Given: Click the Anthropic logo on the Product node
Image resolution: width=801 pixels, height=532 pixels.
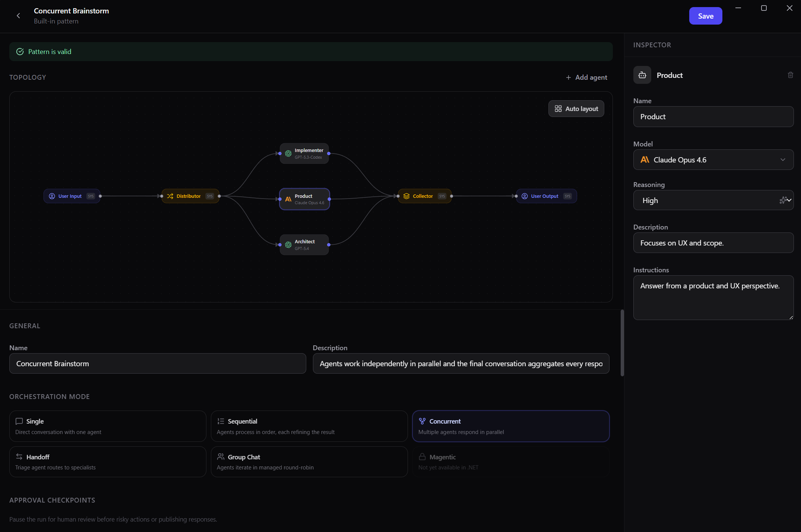Looking at the screenshot, I should pyautogui.click(x=288, y=199).
